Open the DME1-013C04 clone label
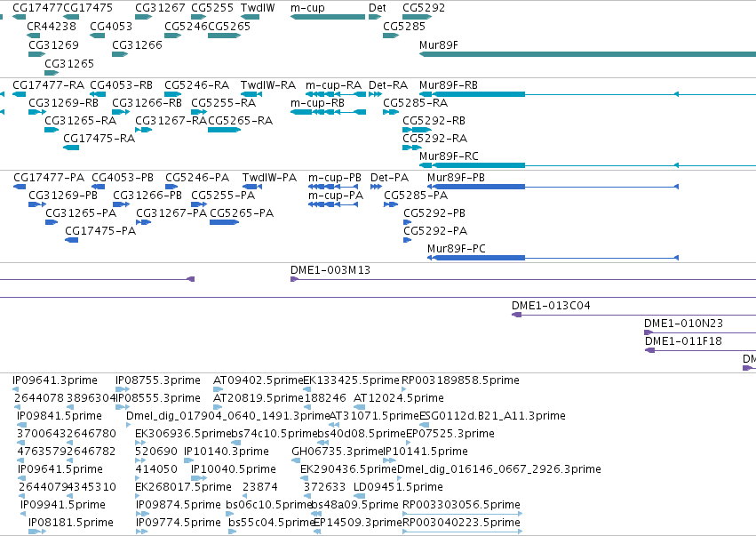 [551, 306]
